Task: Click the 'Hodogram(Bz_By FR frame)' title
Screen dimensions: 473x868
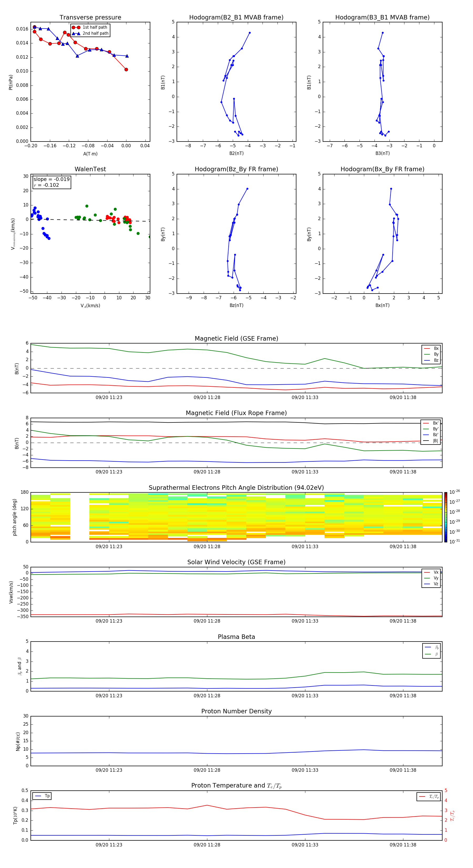Action: pos(236,169)
